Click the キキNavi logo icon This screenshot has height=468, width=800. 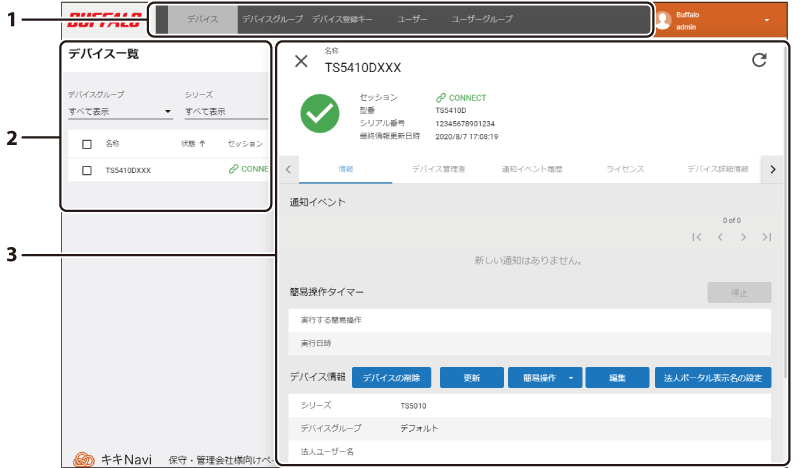[84, 459]
